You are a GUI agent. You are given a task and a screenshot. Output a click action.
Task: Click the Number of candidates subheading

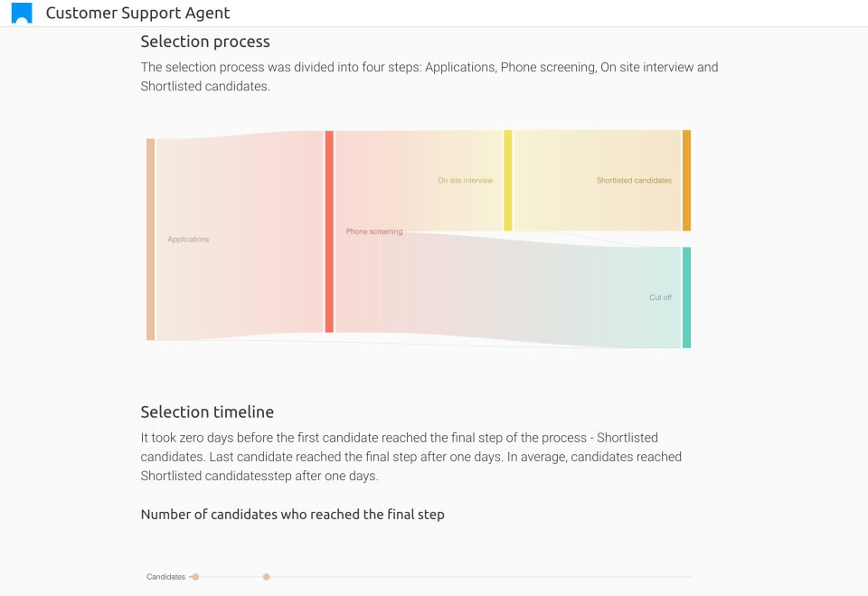(x=292, y=515)
